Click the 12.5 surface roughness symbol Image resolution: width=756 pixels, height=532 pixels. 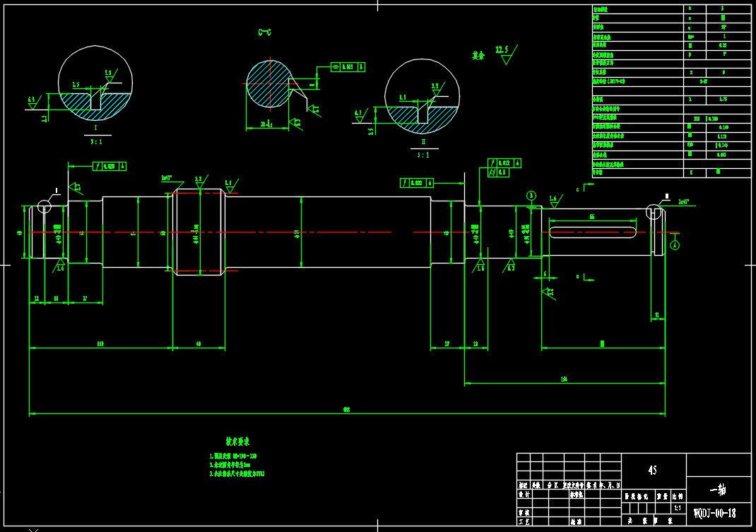coord(504,54)
